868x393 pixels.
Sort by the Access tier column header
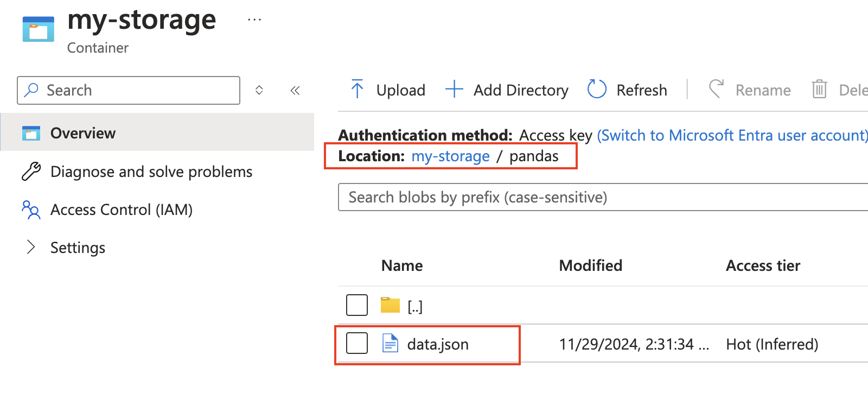pyautogui.click(x=763, y=265)
